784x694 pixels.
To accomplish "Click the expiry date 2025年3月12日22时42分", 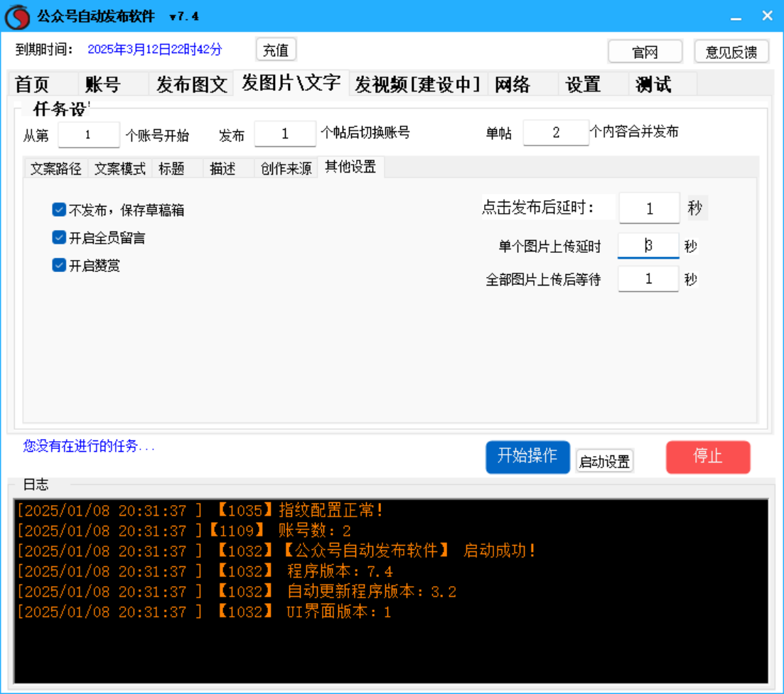I will pos(154,49).
